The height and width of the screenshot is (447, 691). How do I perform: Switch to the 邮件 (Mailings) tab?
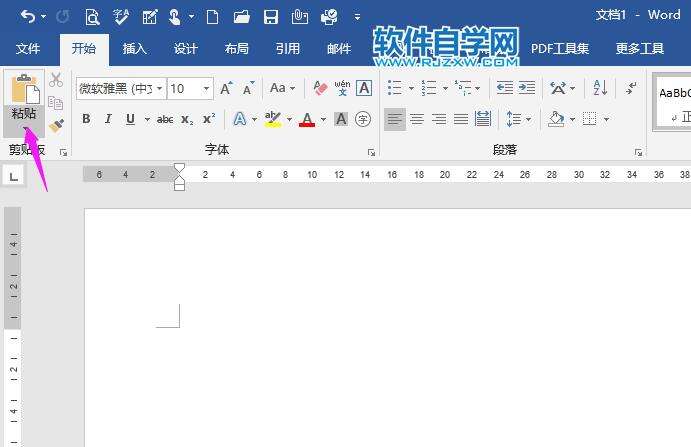tap(339, 48)
